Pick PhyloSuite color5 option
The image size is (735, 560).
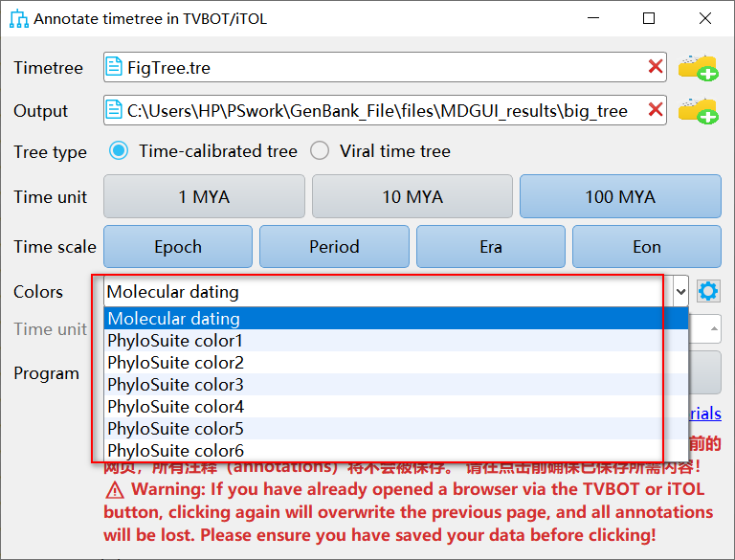(x=395, y=429)
